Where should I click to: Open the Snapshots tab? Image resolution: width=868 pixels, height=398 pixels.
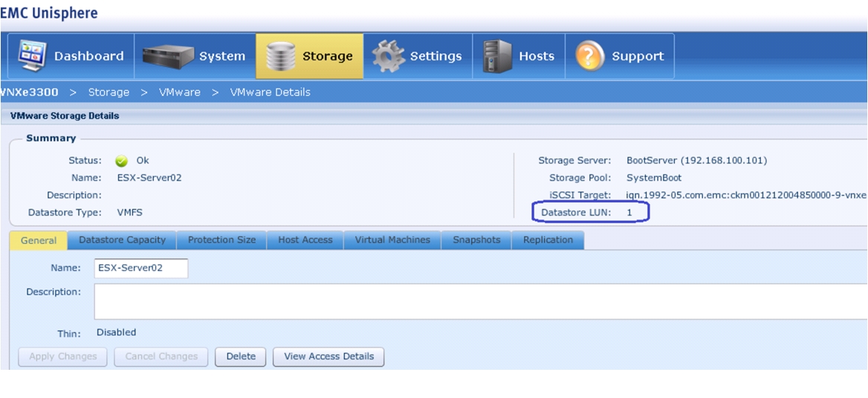click(x=476, y=240)
